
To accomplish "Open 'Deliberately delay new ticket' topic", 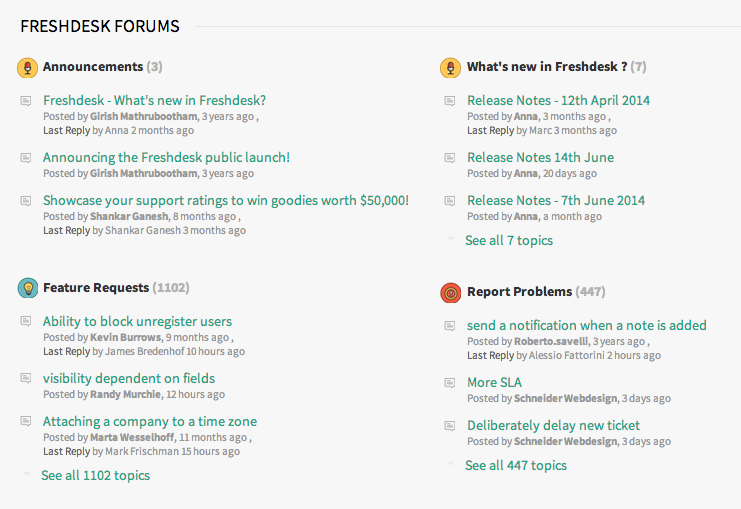I will (553, 425).
